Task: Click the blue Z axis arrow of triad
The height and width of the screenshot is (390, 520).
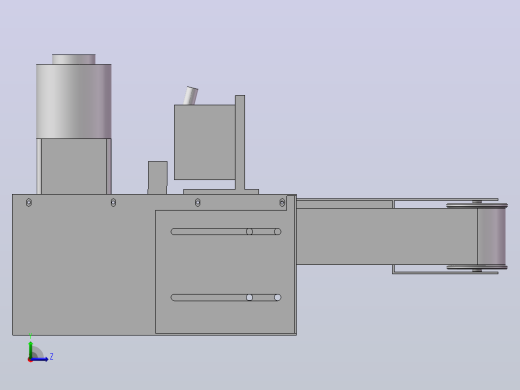Action: [x=41, y=359]
